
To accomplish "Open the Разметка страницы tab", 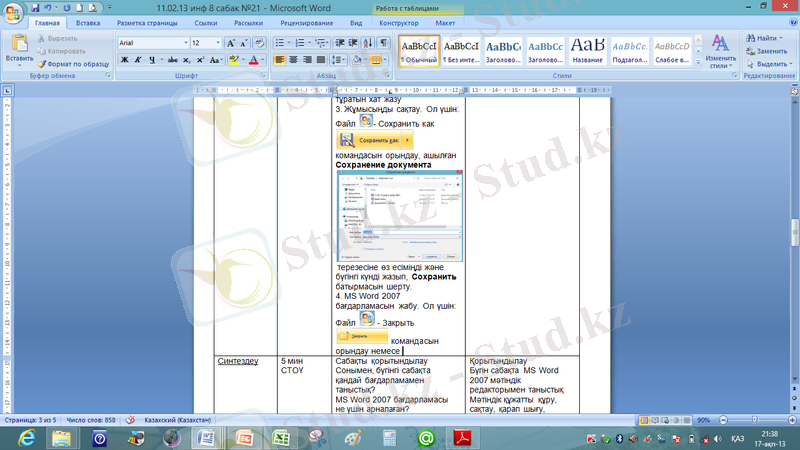I will 149,22.
